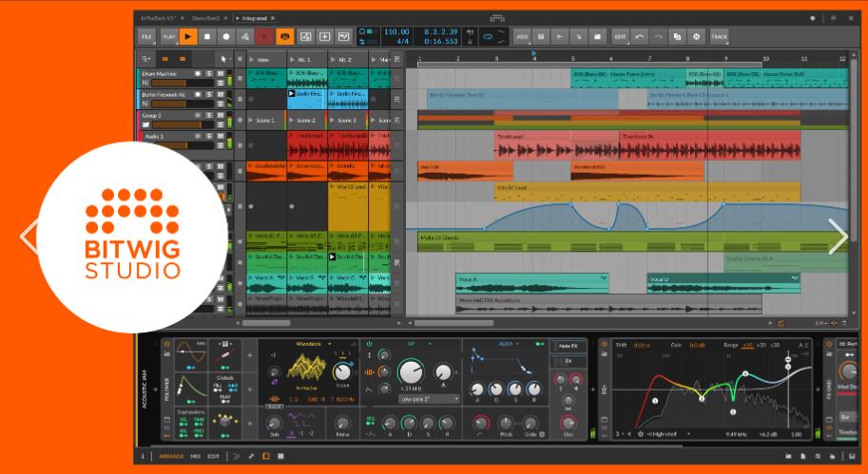
Task: Select the Vocal A clip in arranger
Action: pos(532,283)
